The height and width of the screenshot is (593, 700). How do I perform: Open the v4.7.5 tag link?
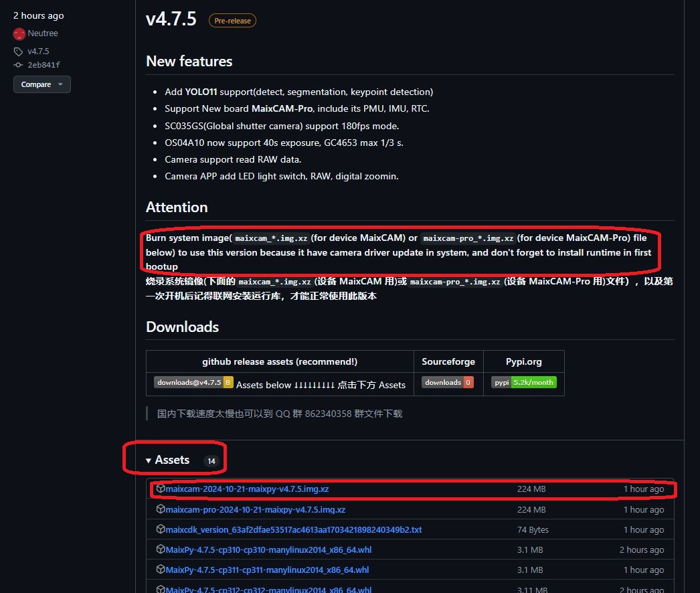coord(38,52)
